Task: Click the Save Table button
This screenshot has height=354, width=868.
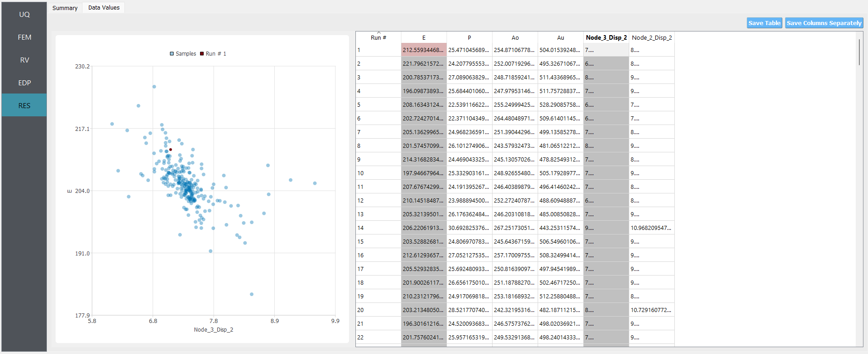Action: (765, 23)
